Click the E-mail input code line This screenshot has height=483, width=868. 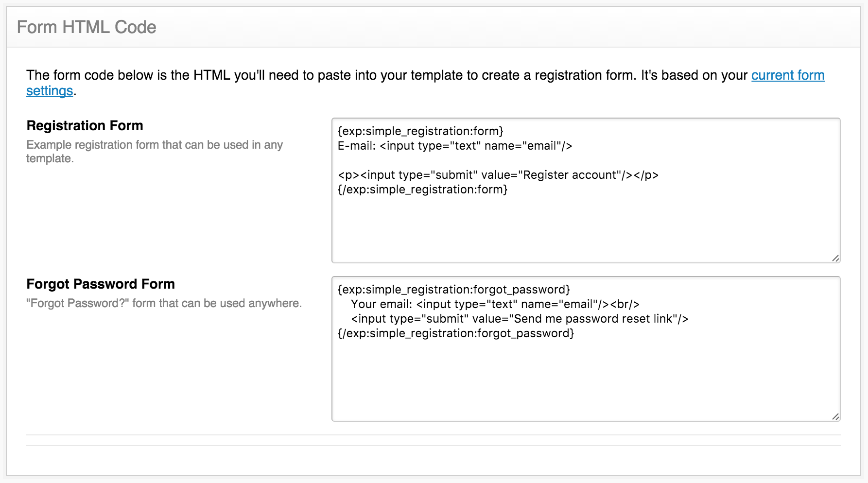tap(455, 146)
